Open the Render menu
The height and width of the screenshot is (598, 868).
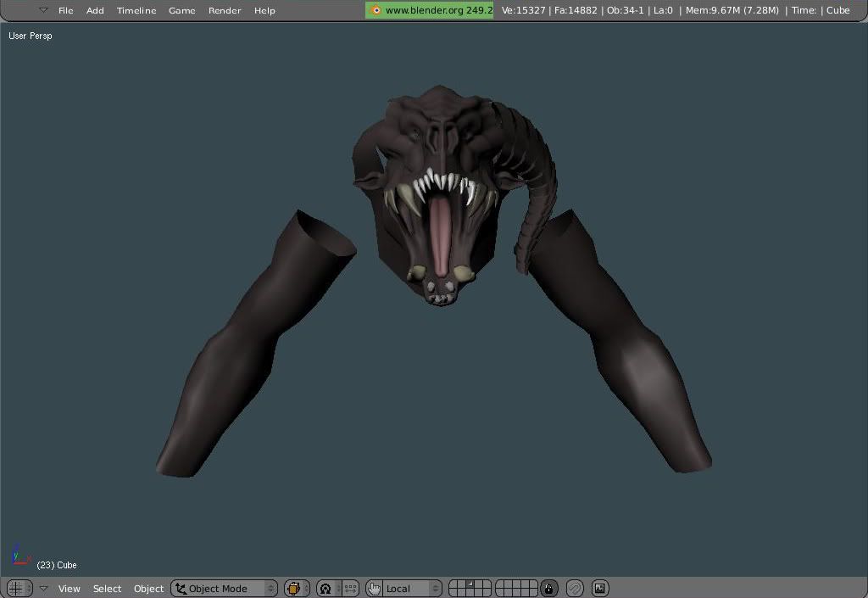(x=225, y=10)
